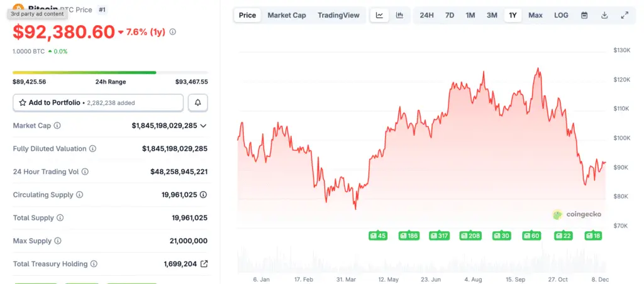Image resolution: width=644 pixels, height=284 pixels.
Task: Select the Max time range
Action: (x=535, y=15)
